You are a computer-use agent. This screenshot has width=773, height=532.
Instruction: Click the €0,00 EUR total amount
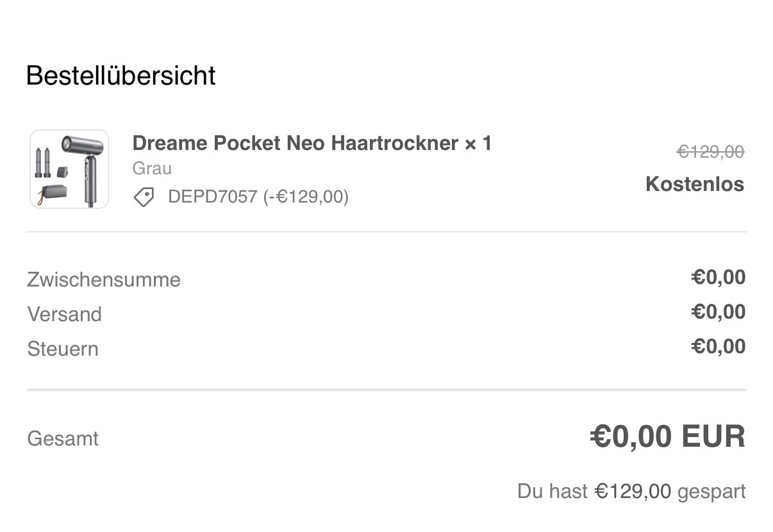[x=667, y=437]
